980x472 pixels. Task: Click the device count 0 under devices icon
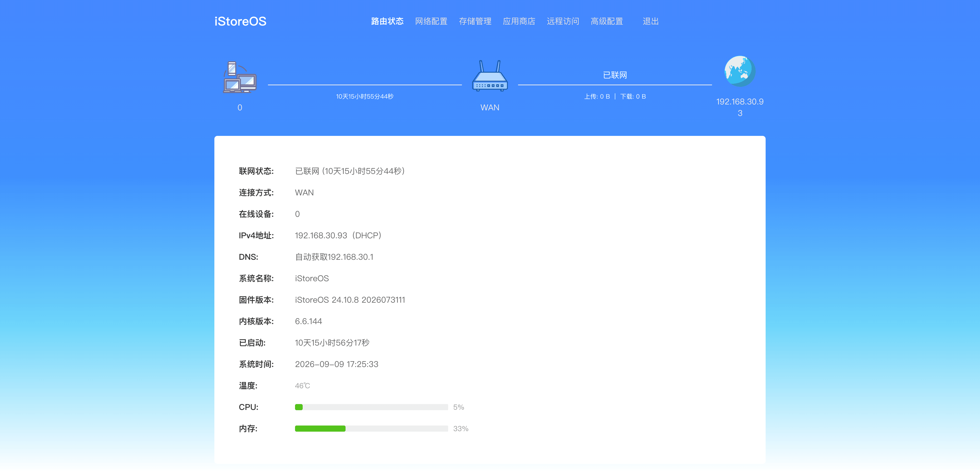(x=240, y=108)
